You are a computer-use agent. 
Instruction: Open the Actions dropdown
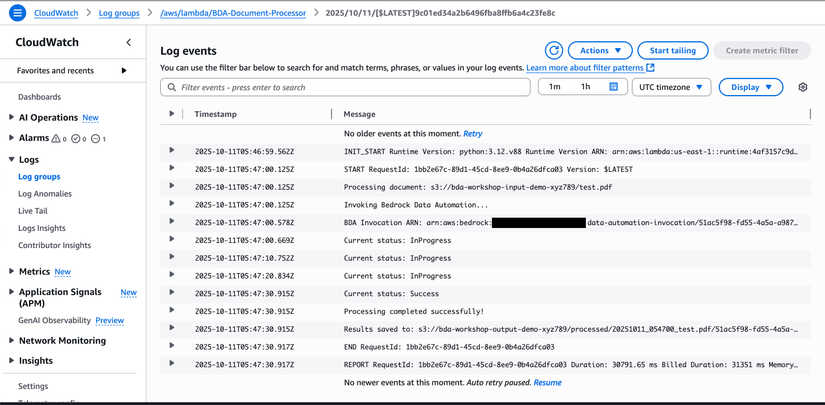point(600,50)
